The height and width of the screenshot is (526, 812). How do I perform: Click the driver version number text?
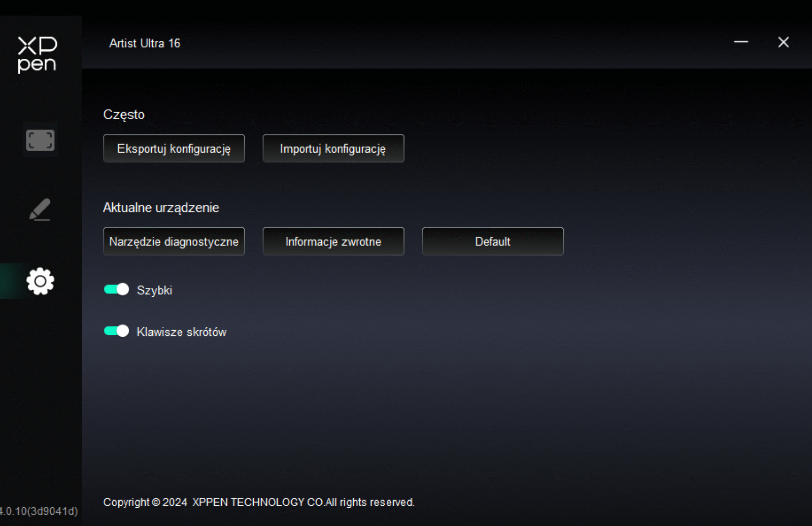pyautogui.click(x=39, y=511)
